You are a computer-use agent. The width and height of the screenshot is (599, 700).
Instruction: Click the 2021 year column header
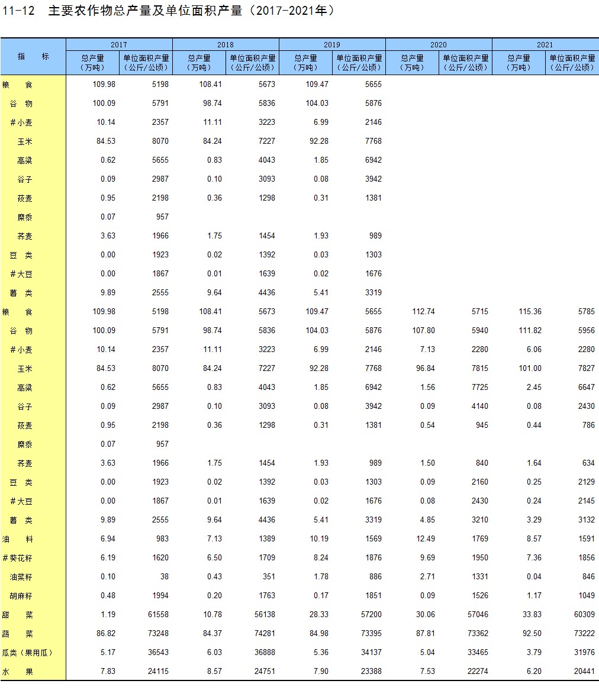click(545, 44)
